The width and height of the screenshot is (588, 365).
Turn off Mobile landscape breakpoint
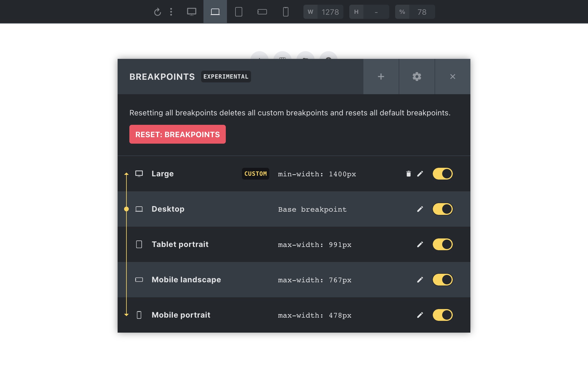(442, 280)
